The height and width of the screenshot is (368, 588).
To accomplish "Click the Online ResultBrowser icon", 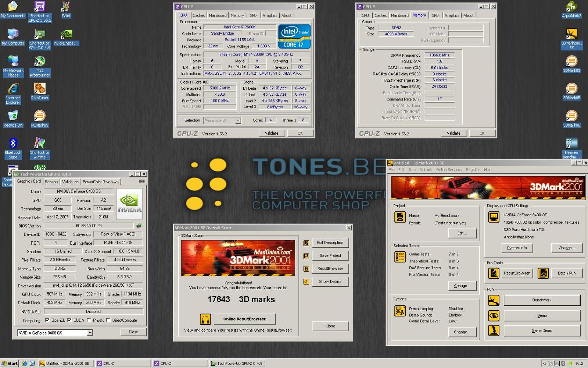I will [x=205, y=319].
